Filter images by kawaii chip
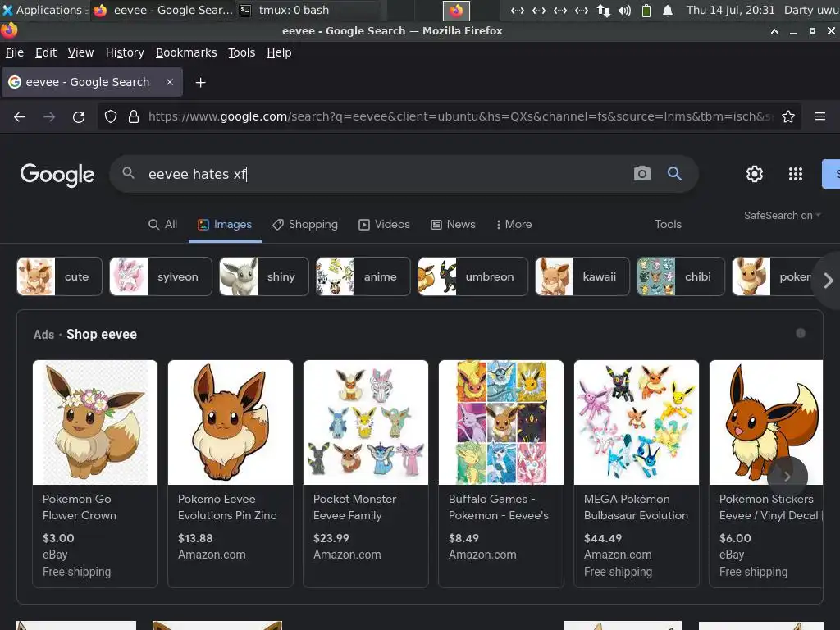 pos(582,276)
